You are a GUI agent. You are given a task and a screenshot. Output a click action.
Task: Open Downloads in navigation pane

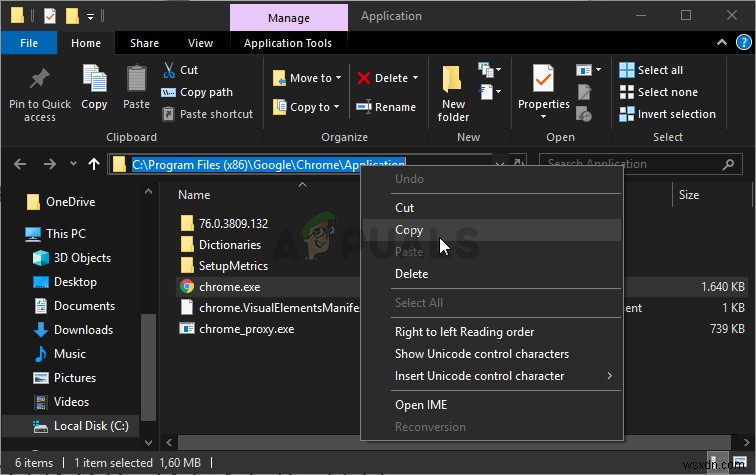pyautogui.click(x=73, y=330)
